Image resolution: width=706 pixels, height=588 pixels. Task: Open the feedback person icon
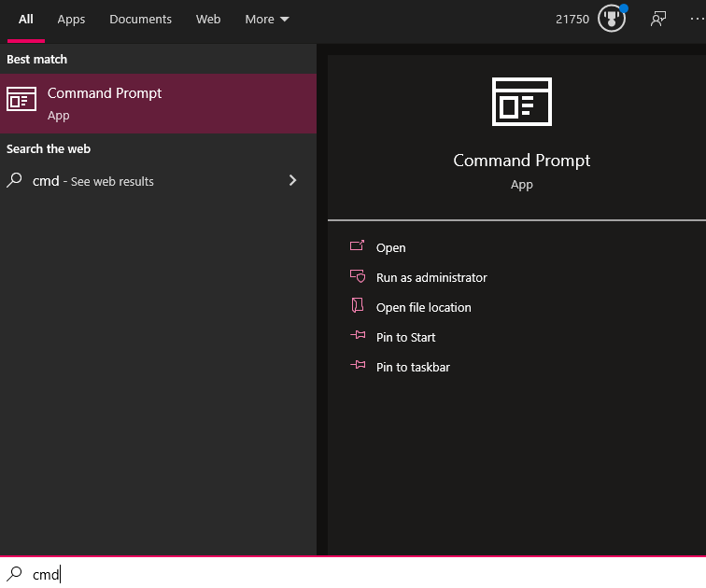click(657, 19)
